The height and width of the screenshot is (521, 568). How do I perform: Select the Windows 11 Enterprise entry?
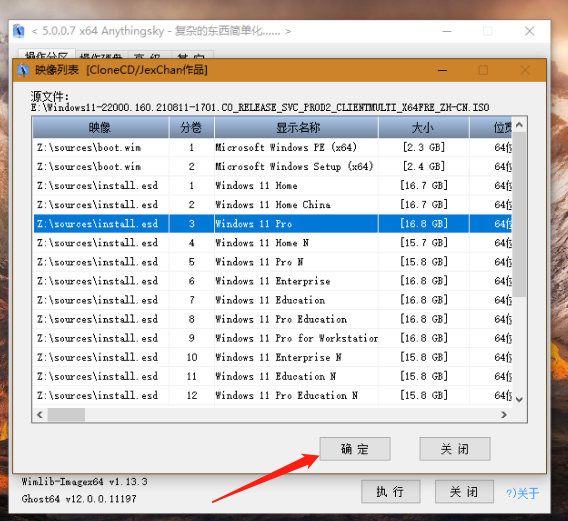coord(272,281)
